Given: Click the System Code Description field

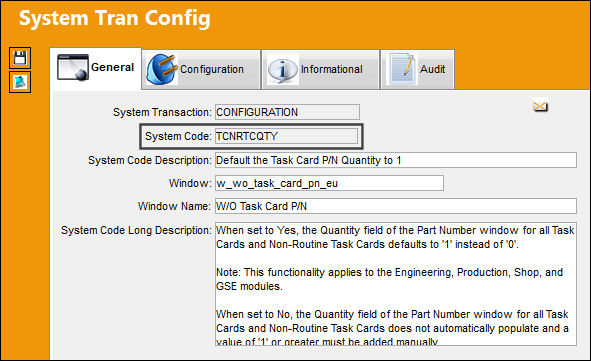Looking at the screenshot, I should [x=396, y=160].
